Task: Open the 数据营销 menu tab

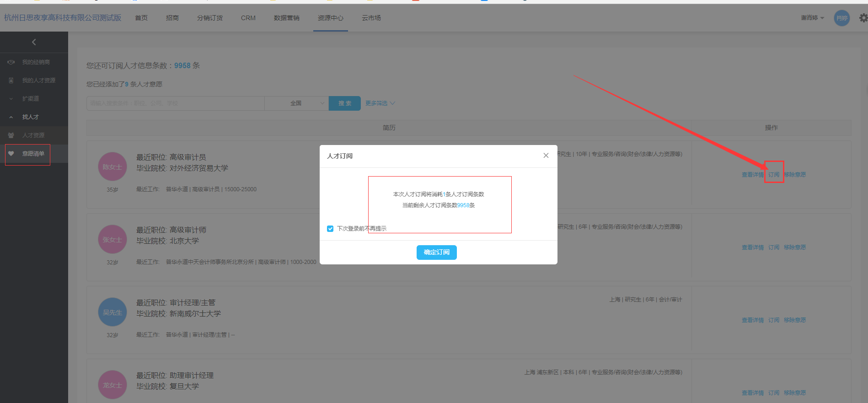Action: coord(286,18)
